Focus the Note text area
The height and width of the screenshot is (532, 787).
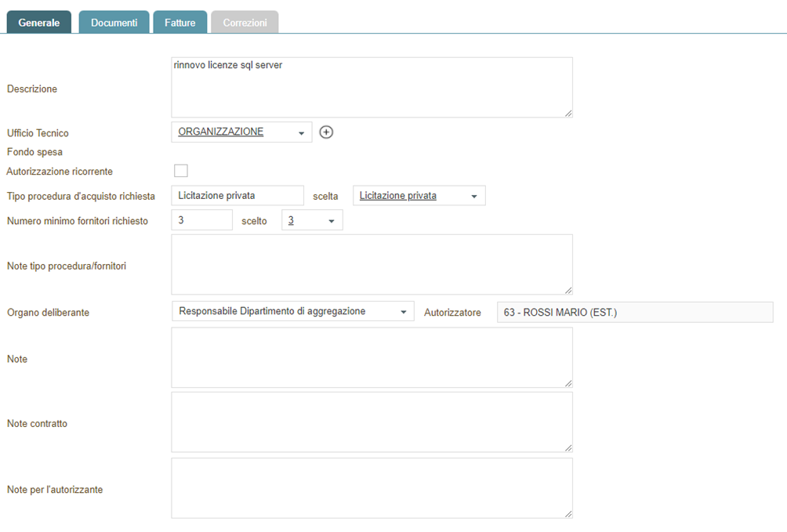[x=372, y=358]
